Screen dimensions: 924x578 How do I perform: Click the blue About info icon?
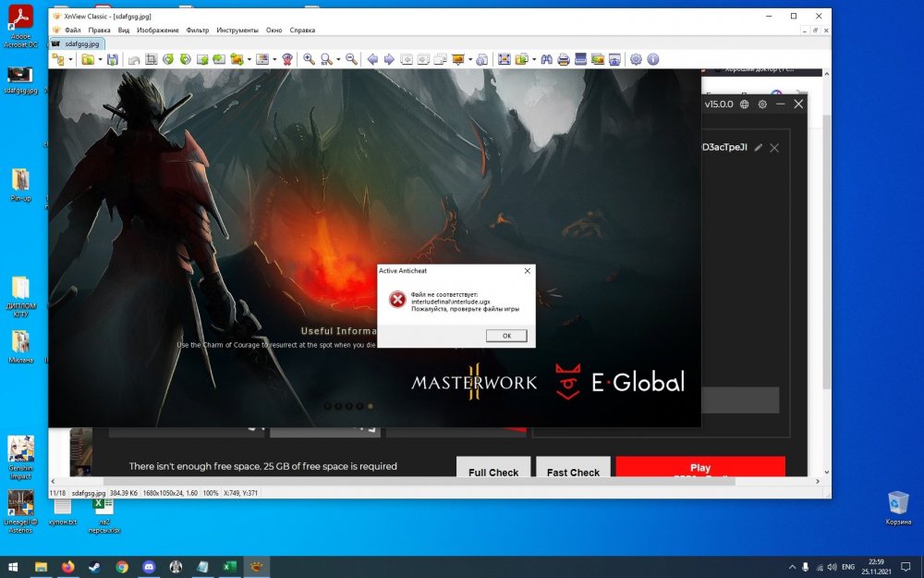click(x=653, y=59)
